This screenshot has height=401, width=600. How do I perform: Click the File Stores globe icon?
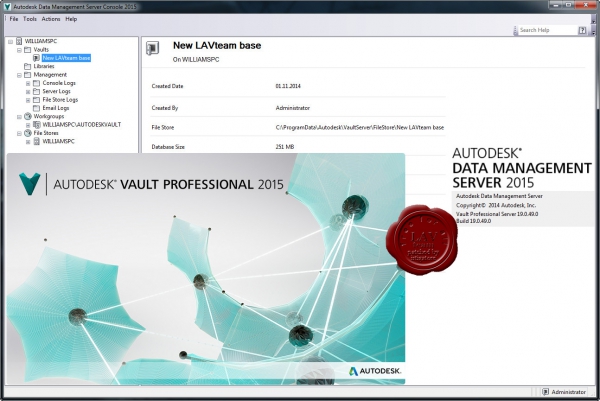[x=28, y=133]
